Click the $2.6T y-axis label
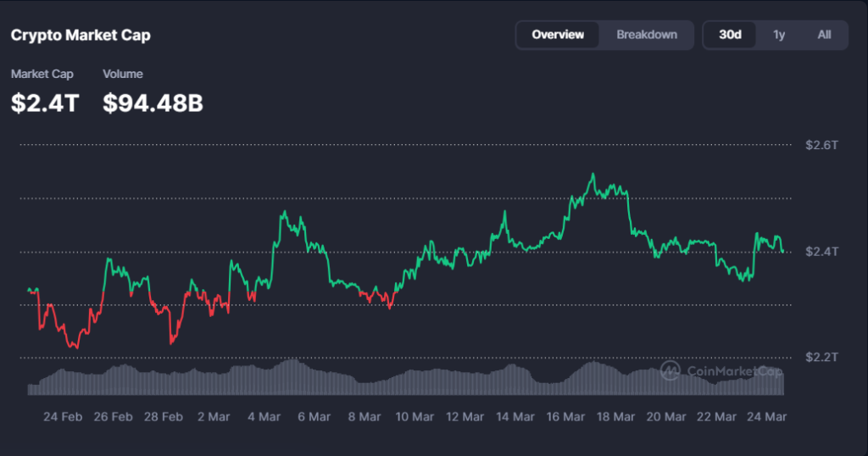This screenshot has width=868, height=456. (x=821, y=145)
